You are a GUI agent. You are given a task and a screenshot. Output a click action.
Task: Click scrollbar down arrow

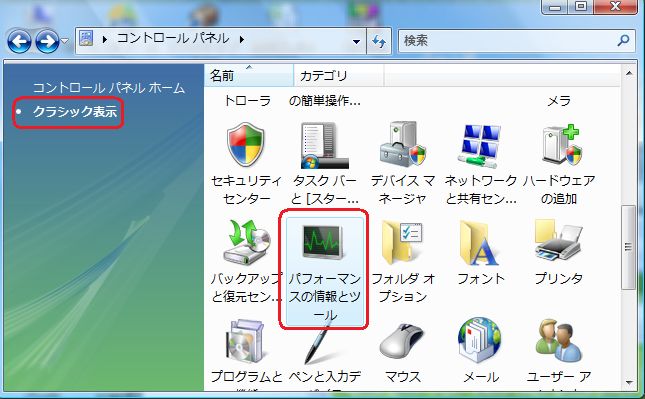click(x=629, y=382)
